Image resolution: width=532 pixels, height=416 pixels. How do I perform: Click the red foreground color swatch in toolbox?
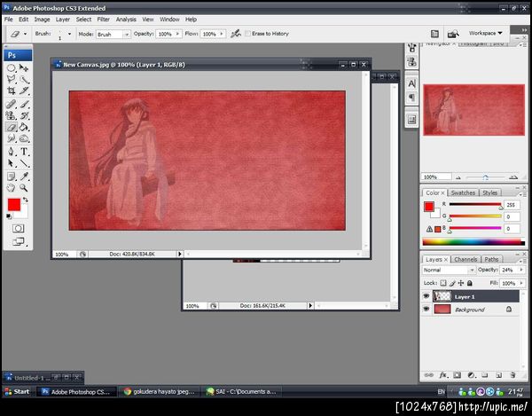pos(14,205)
